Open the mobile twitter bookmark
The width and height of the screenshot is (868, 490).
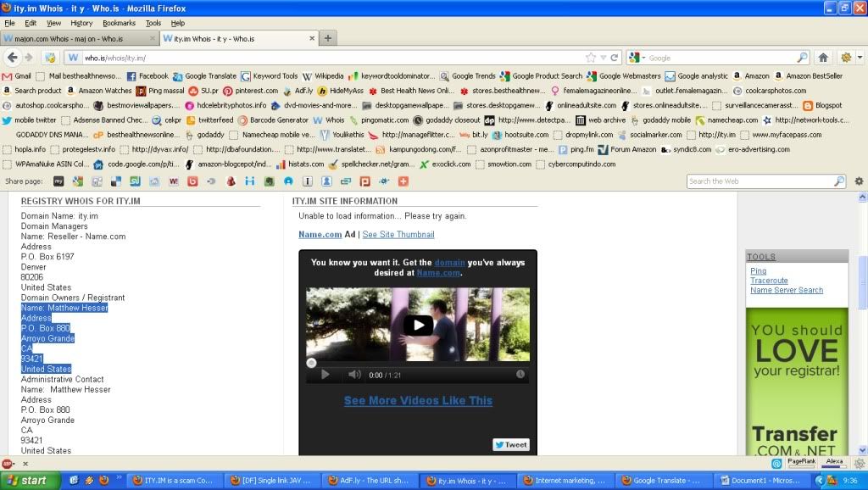[30, 120]
